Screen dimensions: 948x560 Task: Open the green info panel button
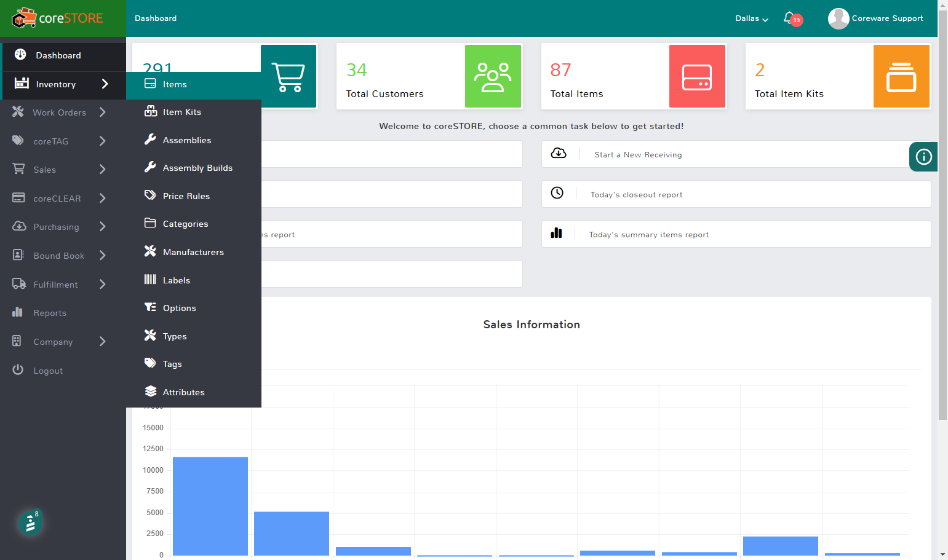(923, 157)
